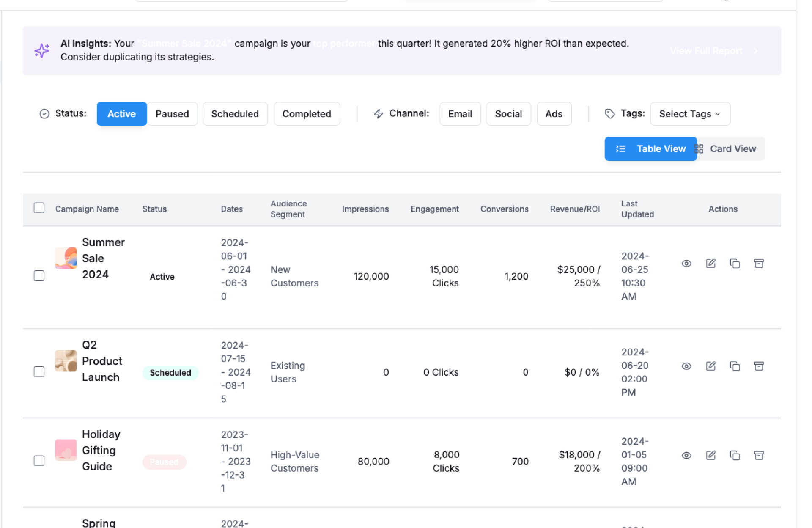Viewport: 812px width, 528px height.
Task: Filter by Completed status
Action: click(x=307, y=114)
